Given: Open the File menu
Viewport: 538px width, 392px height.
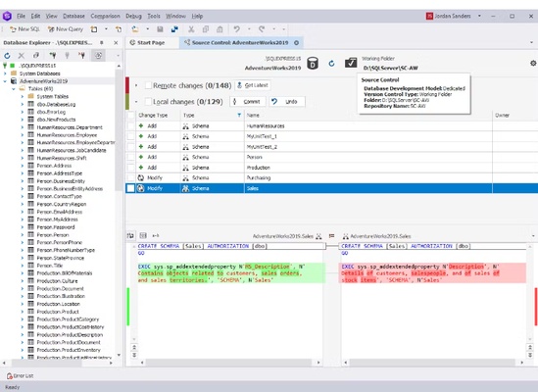Looking at the screenshot, I should click(21, 16).
